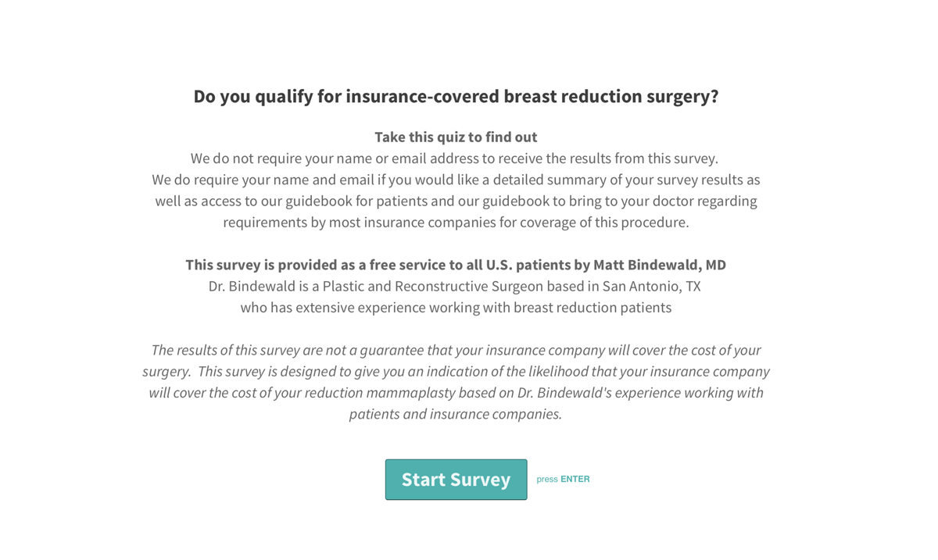
Task: Click the Start Survey button
Action: pyautogui.click(x=456, y=480)
